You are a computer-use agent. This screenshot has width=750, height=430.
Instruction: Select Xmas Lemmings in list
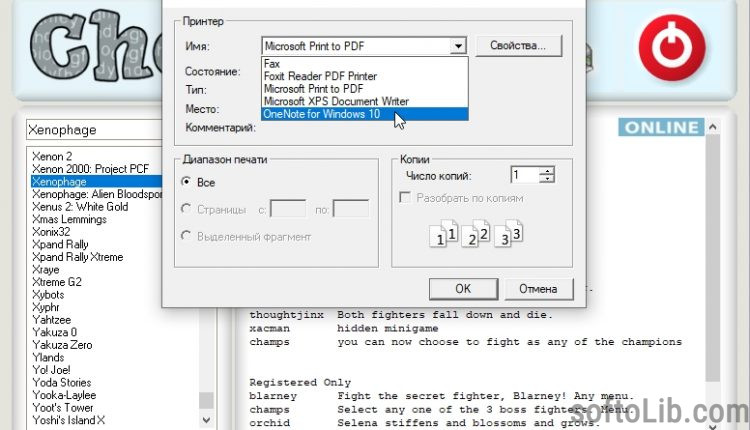click(x=69, y=219)
